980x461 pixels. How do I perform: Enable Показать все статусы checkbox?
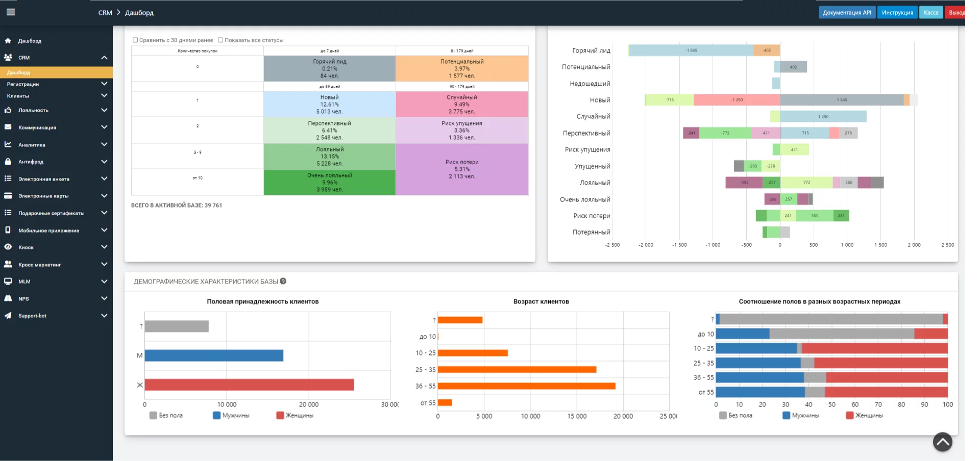click(x=220, y=40)
